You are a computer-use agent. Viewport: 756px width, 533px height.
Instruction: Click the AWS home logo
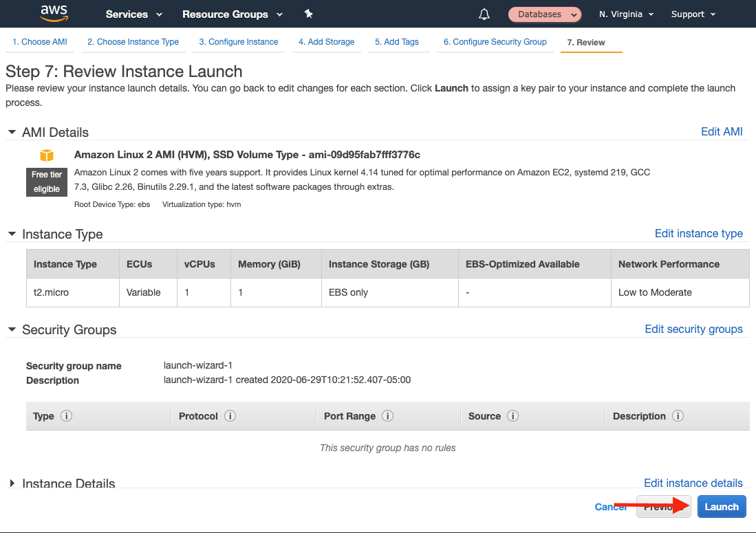[54, 14]
